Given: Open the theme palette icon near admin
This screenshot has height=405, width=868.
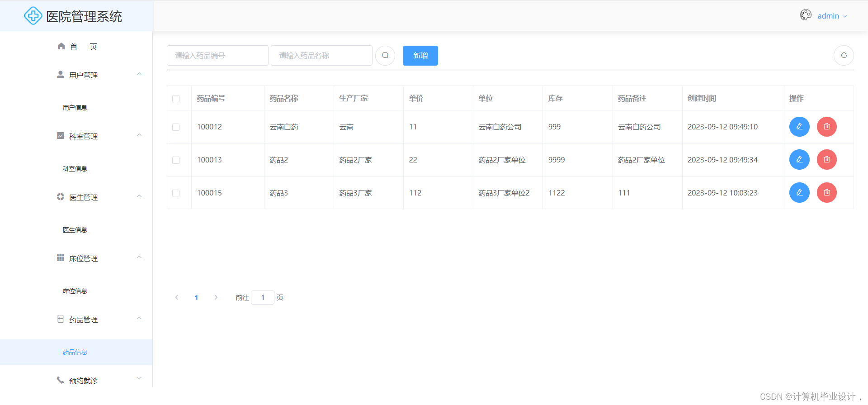Looking at the screenshot, I should (806, 15).
